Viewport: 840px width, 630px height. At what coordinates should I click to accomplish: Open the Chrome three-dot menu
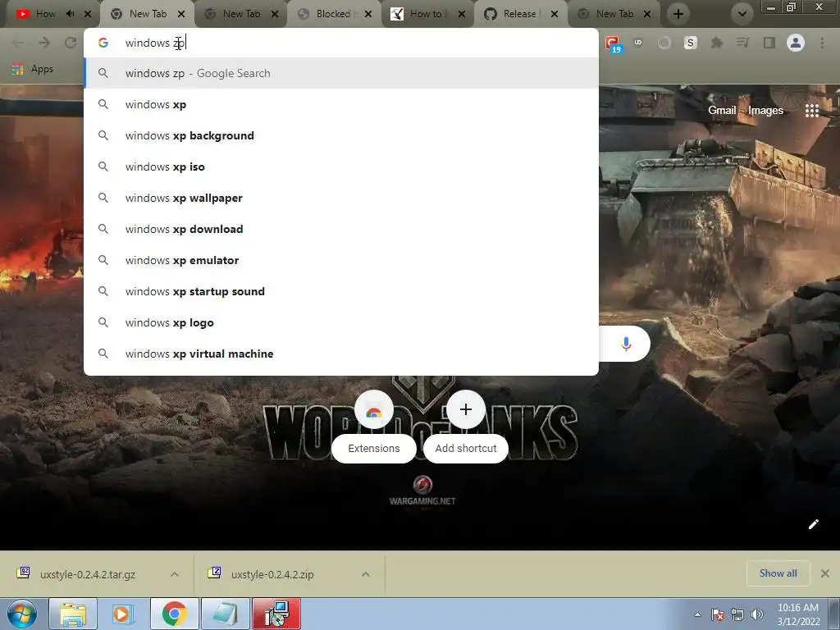(822, 43)
